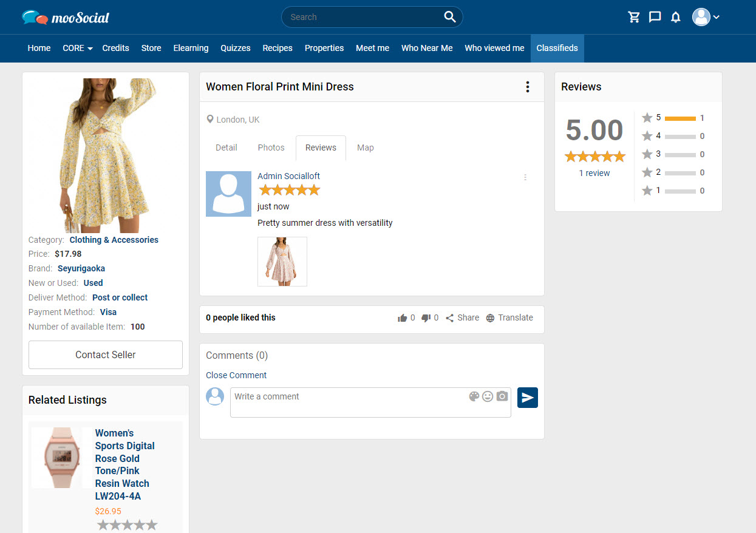This screenshot has height=533, width=756.
Task: Open the user avatar account menu
Action: pos(706,17)
